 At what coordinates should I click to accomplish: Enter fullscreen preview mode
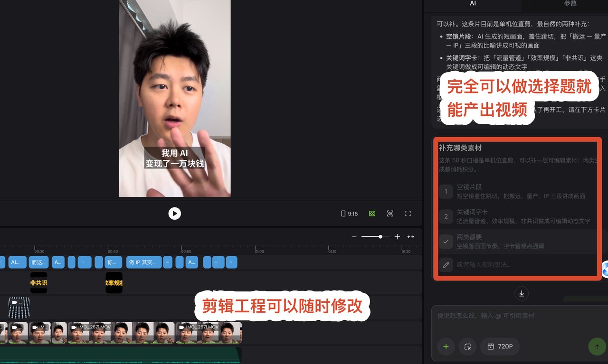408,214
